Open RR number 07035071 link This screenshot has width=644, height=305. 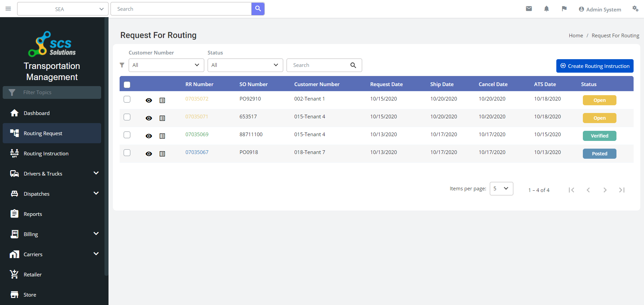click(x=197, y=116)
